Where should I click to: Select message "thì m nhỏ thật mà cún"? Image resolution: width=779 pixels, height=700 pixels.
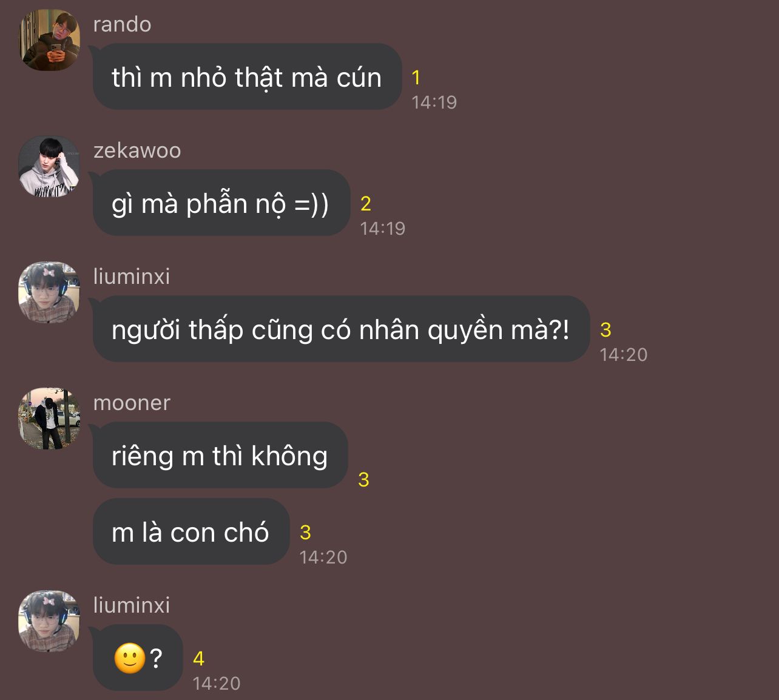point(248,77)
